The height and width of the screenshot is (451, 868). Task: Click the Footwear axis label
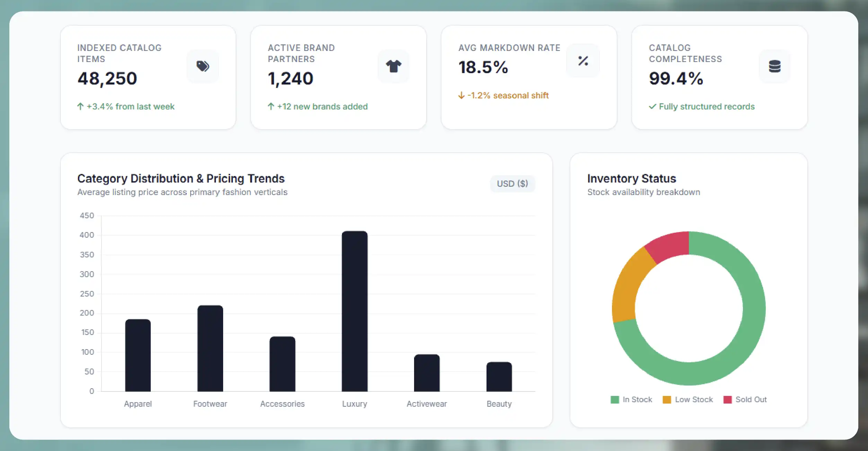[210, 404]
